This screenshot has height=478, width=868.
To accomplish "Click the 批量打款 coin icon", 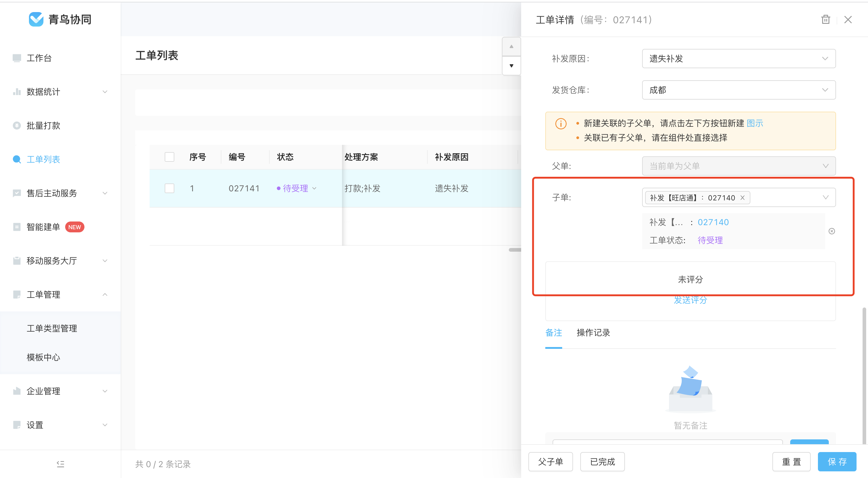I will [x=17, y=126].
